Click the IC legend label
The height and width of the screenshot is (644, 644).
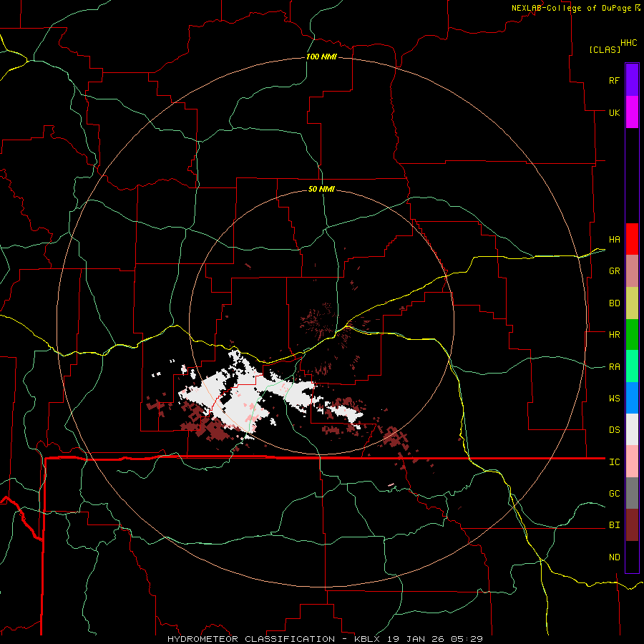point(614,462)
